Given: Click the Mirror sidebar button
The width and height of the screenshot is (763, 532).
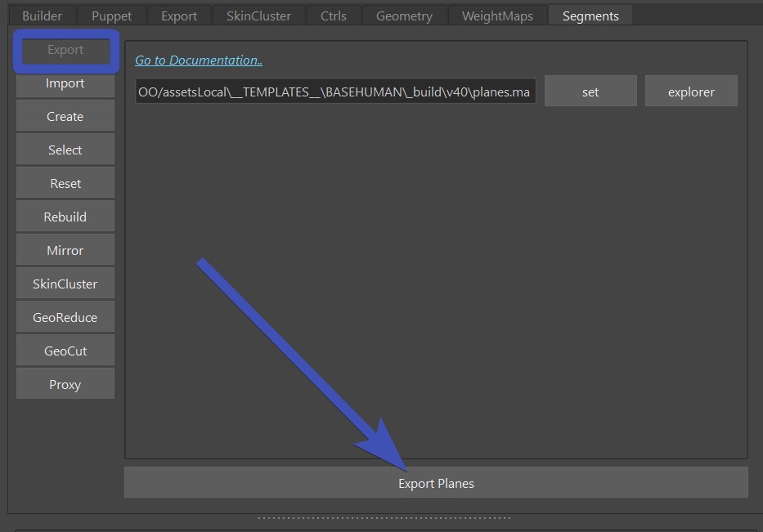Looking at the screenshot, I should coord(65,251).
